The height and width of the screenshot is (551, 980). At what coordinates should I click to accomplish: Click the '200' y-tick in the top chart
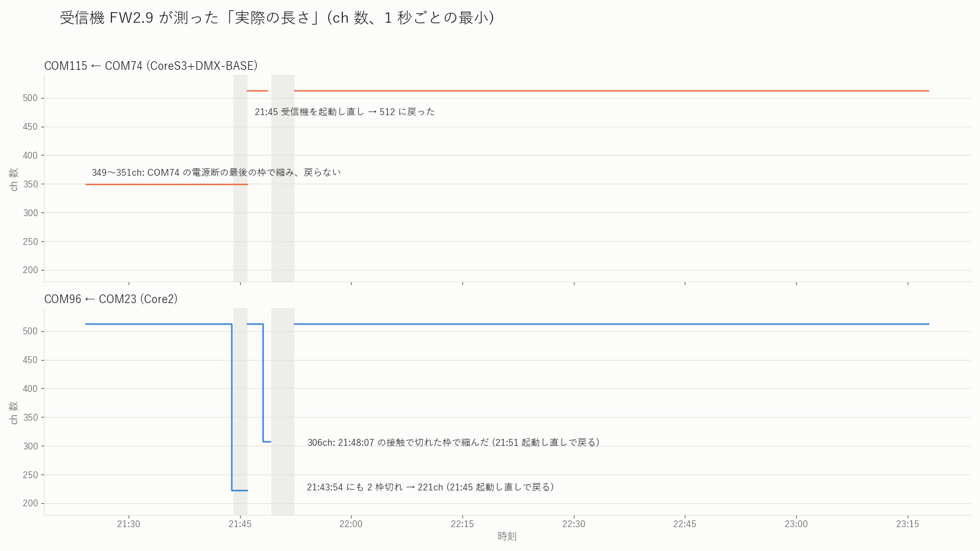tap(30, 270)
